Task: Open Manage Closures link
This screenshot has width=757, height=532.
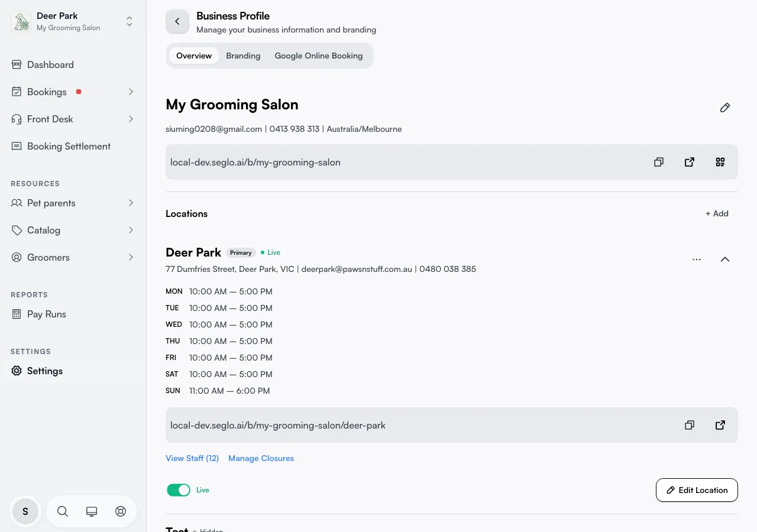Action: [261, 458]
